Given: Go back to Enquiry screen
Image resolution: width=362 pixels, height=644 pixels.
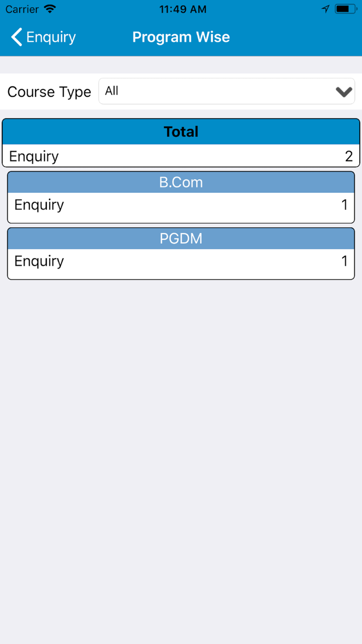Looking at the screenshot, I should [44, 37].
